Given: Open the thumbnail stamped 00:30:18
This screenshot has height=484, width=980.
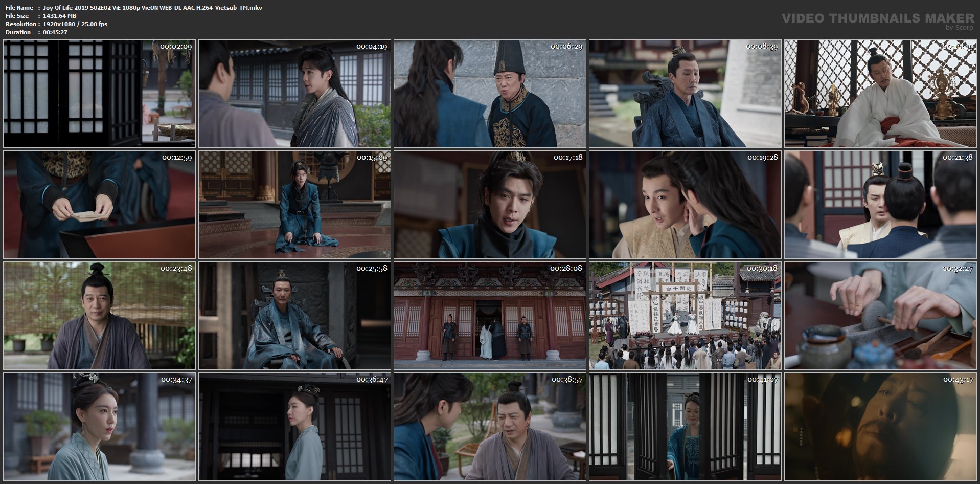Looking at the screenshot, I should pos(685,316).
